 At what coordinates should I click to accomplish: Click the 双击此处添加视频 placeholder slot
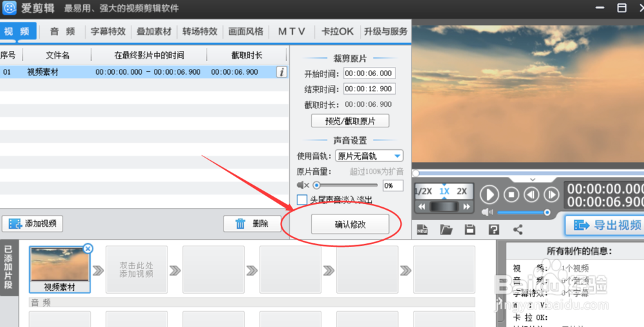[137, 269]
